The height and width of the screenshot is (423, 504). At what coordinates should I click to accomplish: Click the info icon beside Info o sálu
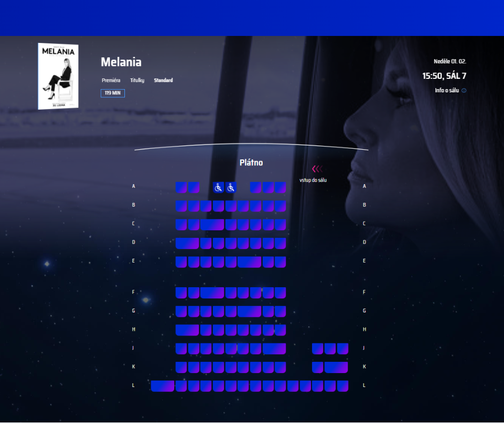click(x=464, y=90)
